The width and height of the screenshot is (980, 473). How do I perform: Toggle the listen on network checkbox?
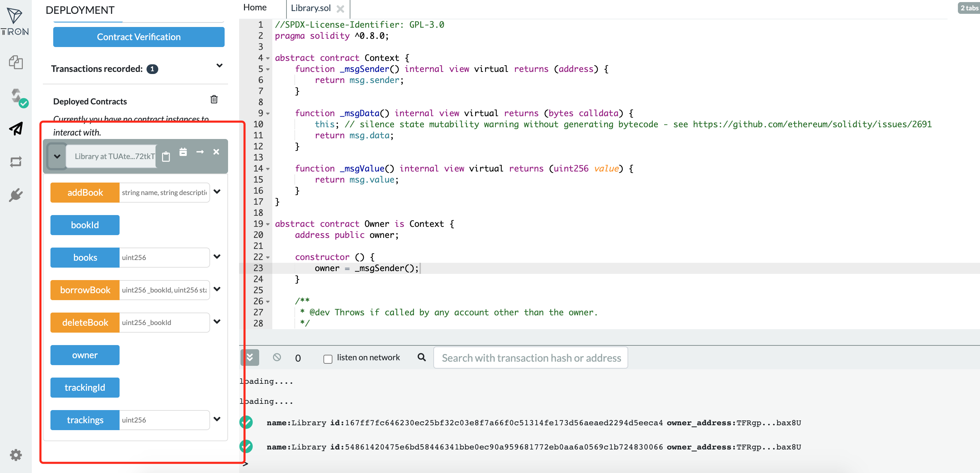point(328,359)
